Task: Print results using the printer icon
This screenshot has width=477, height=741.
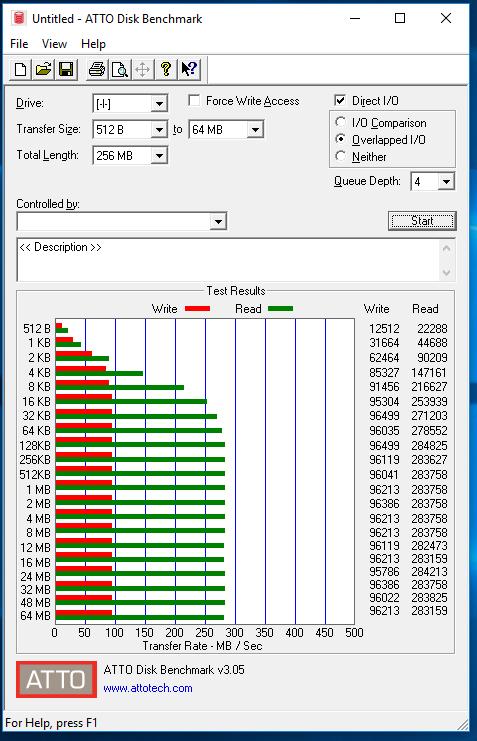Action: point(97,70)
